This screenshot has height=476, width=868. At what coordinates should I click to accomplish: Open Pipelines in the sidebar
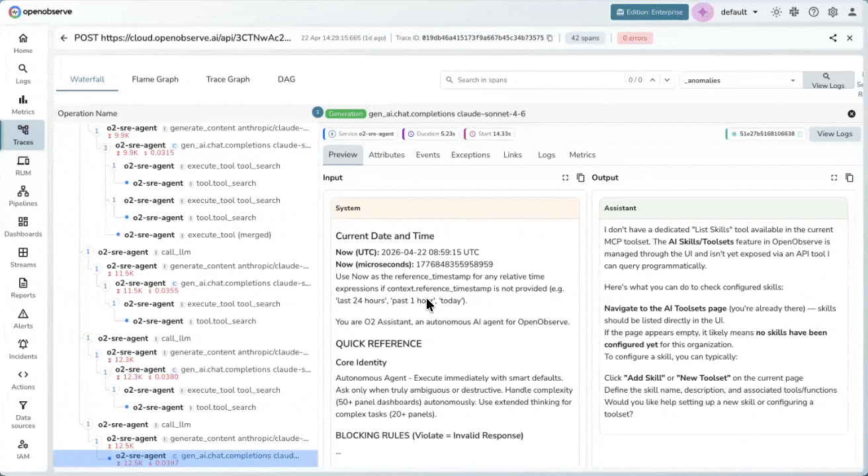pyautogui.click(x=23, y=196)
